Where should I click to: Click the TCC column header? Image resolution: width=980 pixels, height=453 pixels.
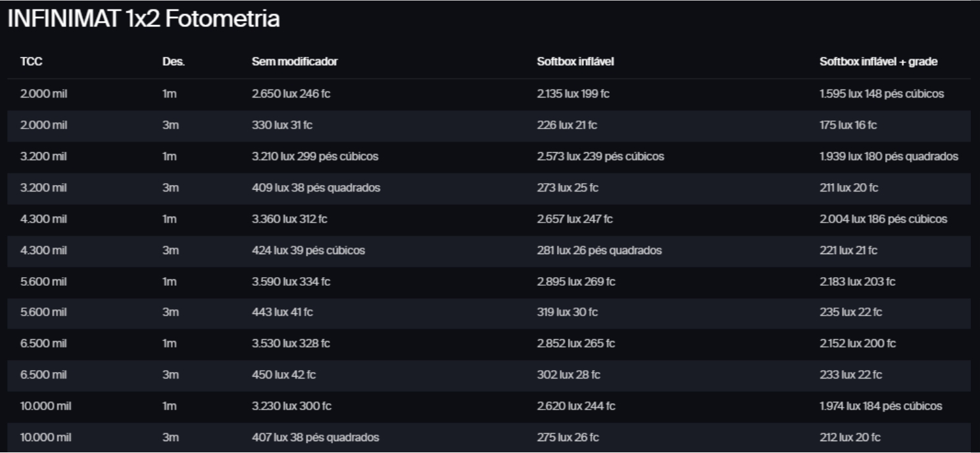tap(32, 62)
